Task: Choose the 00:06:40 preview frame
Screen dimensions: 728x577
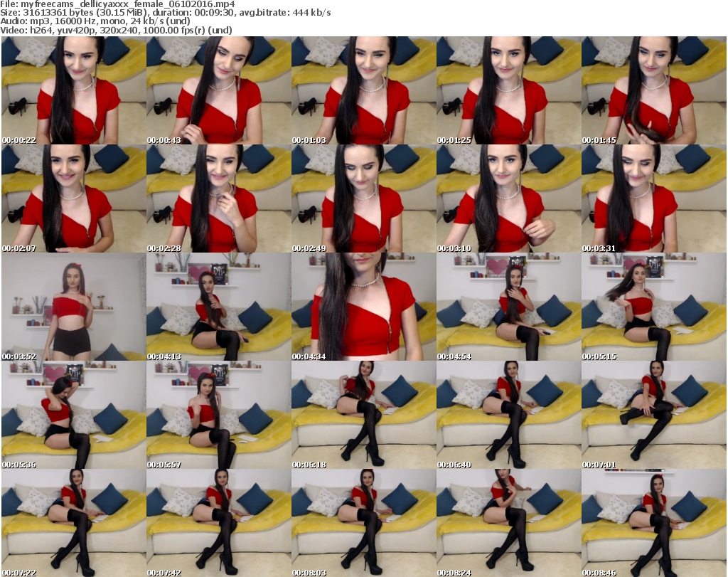Action: tap(508, 415)
